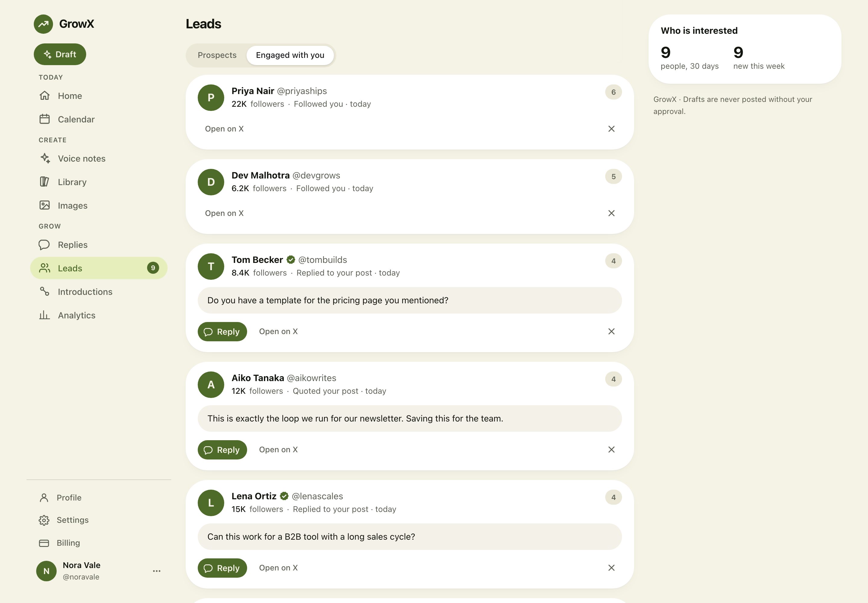Reply to Lena Ortiz
Screen dimensions: 868x603
222,568
